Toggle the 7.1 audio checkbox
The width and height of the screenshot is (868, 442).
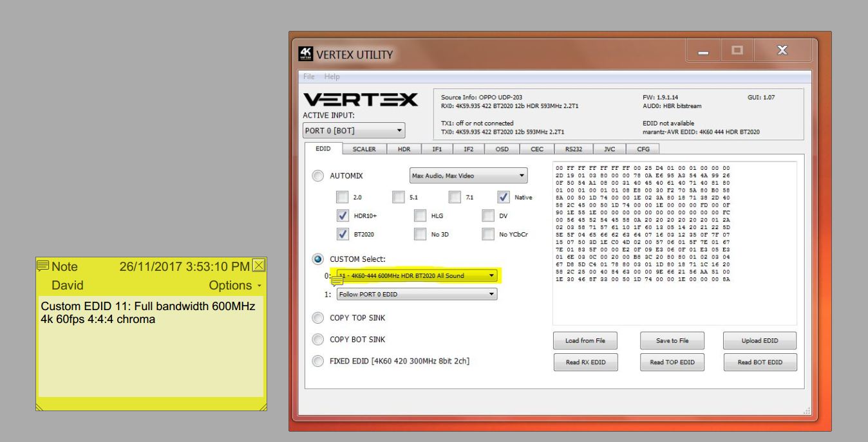[x=455, y=196]
